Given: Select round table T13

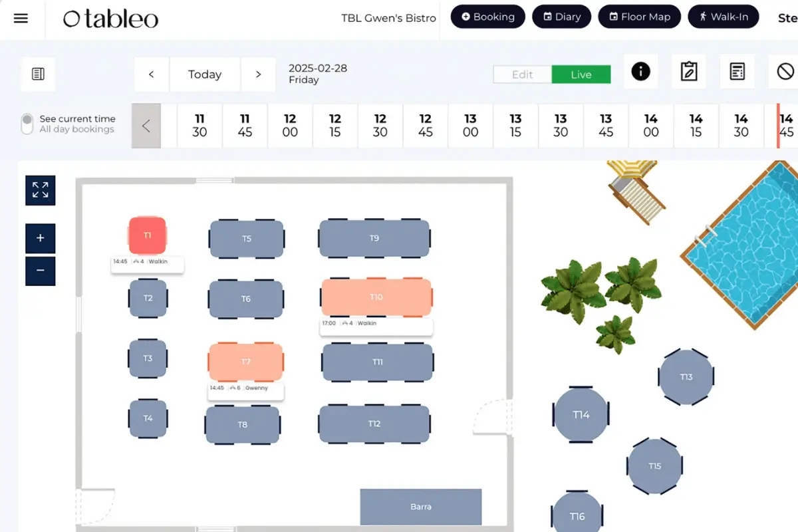Looking at the screenshot, I should (x=686, y=377).
